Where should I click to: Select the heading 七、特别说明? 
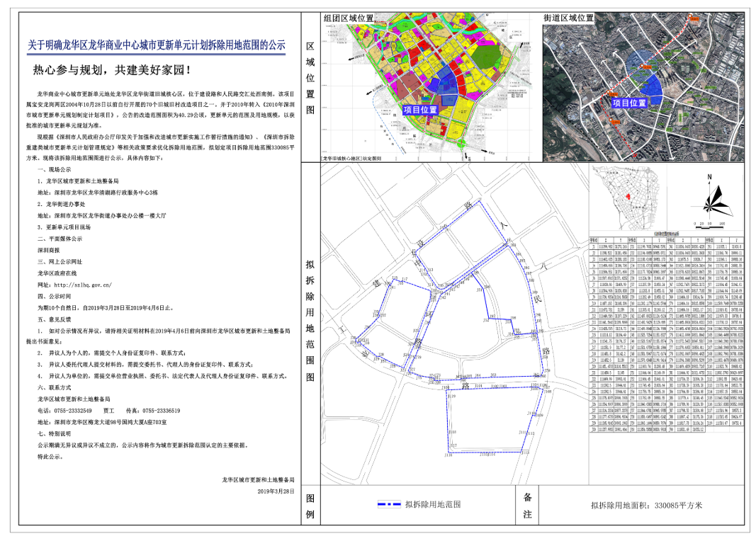pyautogui.click(x=54, y=434)
